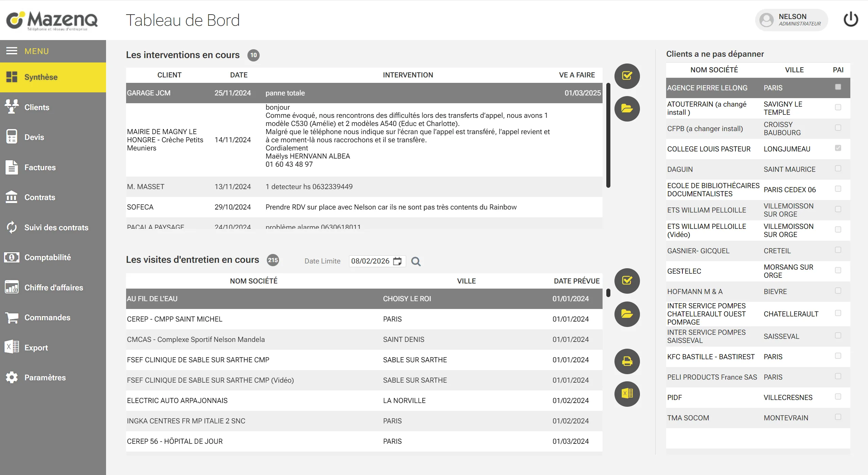Viewport: 868px width, 475px height.
Task: Select KFC BASTILLE - BASTIREST client row
Action: (758, 357)
